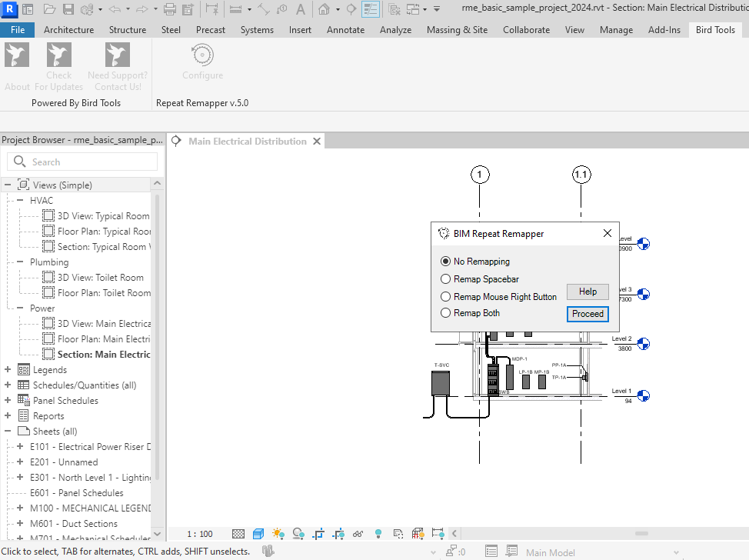Open the Annotate ribbon tab
Viewport: 749px width, 560px height.
345,30
